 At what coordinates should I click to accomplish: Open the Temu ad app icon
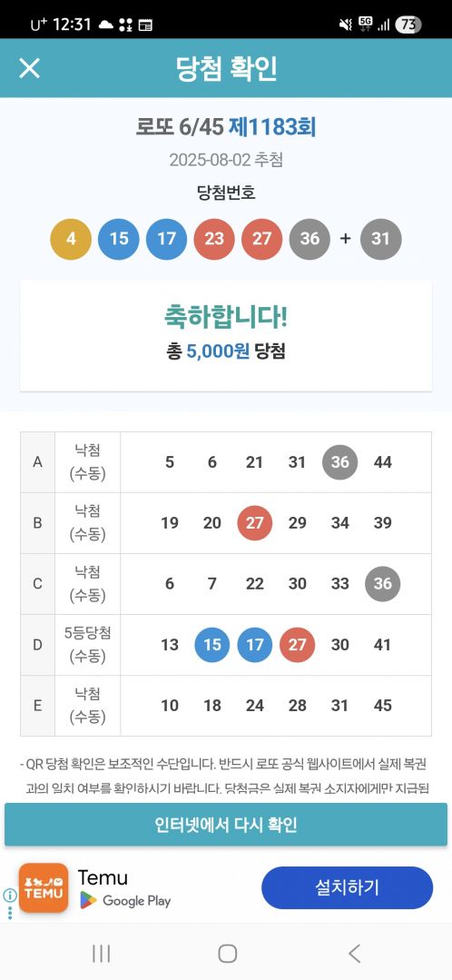[x=44, y=887]
